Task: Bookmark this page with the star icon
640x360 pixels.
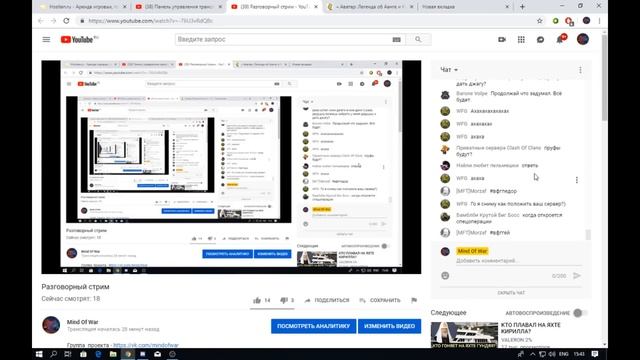Action: click(x=540, y=21)
